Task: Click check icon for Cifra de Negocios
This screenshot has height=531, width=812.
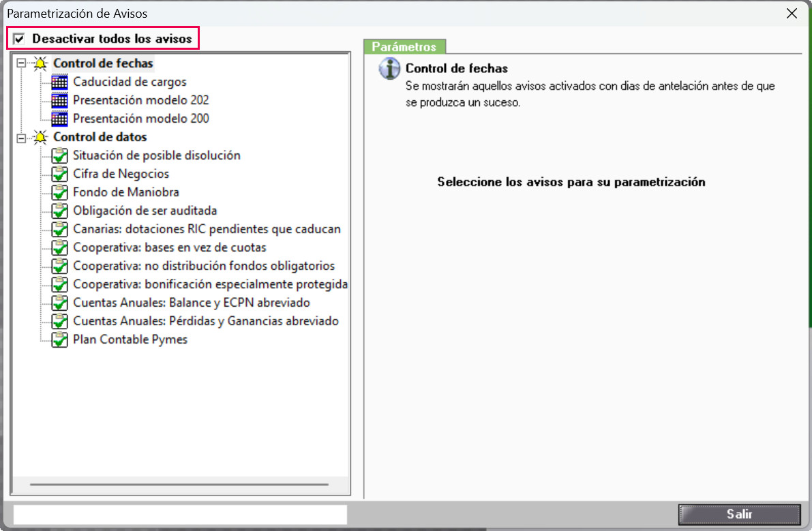Action: pos(59,174)
